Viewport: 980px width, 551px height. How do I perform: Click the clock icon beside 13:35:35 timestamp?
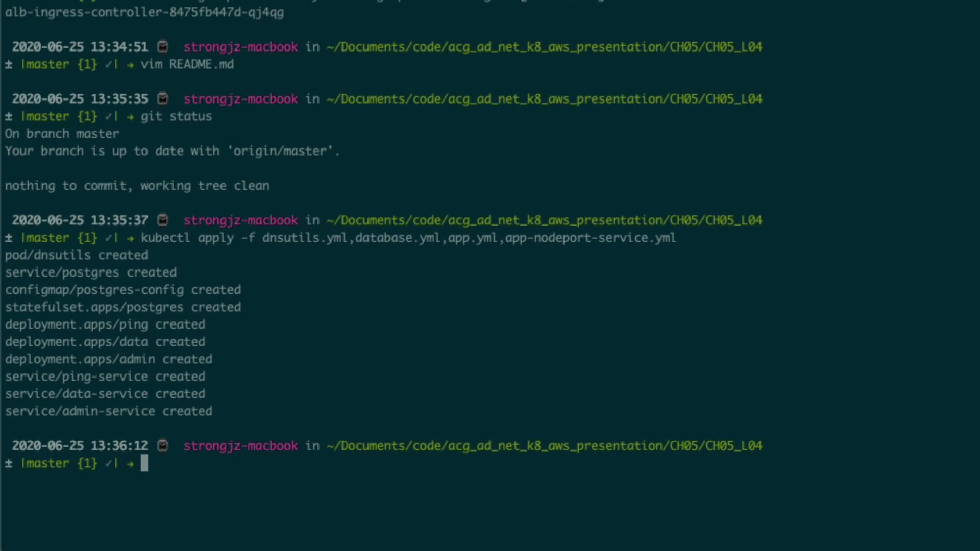click(163, 98)
